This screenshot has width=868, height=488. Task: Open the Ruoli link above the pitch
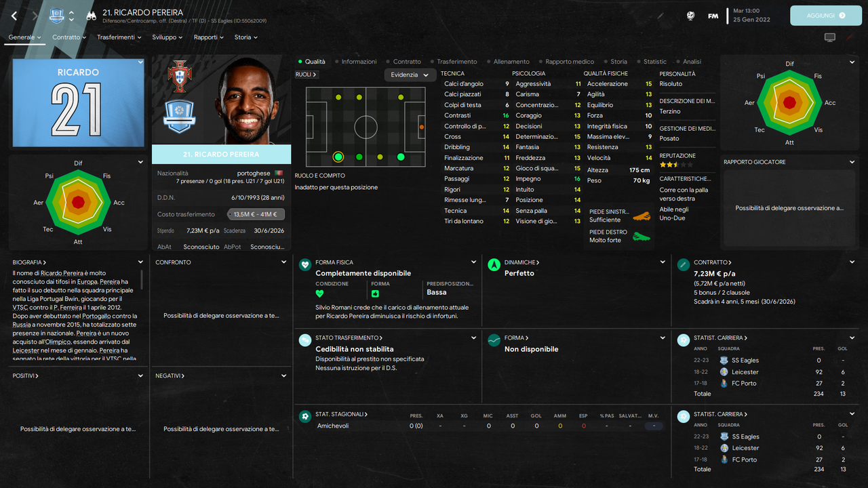pos(307,75)
